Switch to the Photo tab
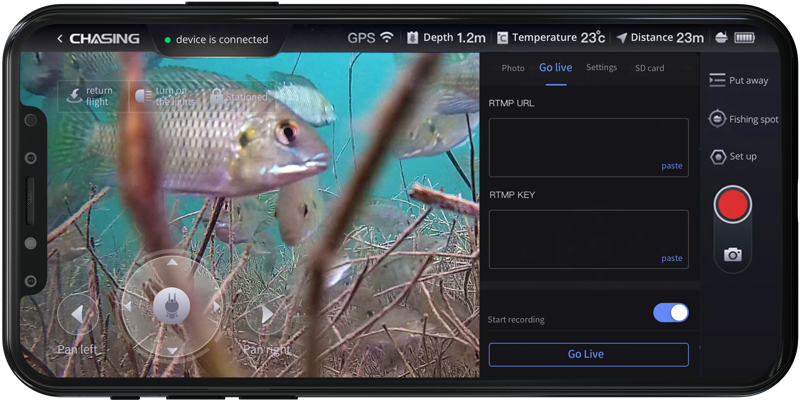Image resolution: width=800 pixels, height=400 pixels. (x=513, y=68)
